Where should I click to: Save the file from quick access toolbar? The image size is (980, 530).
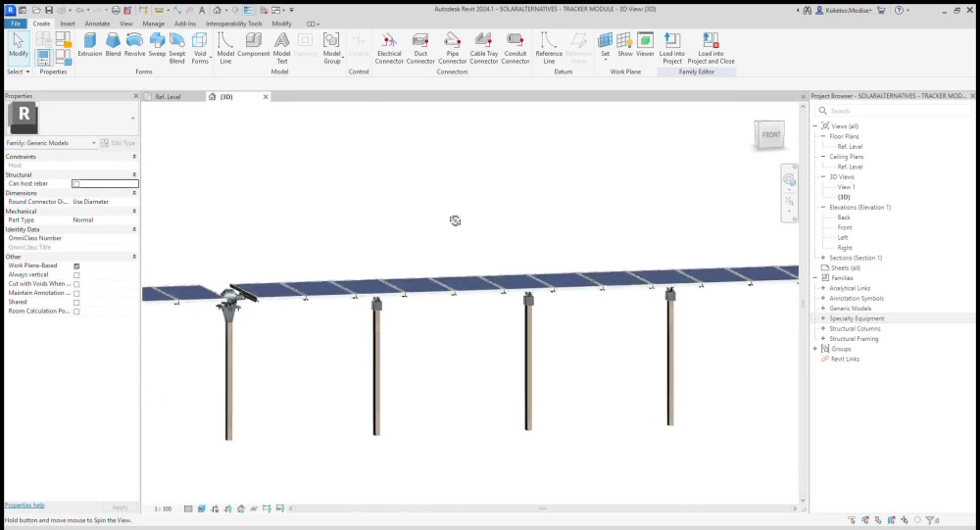pyautogui.click(x=49, y=10)
